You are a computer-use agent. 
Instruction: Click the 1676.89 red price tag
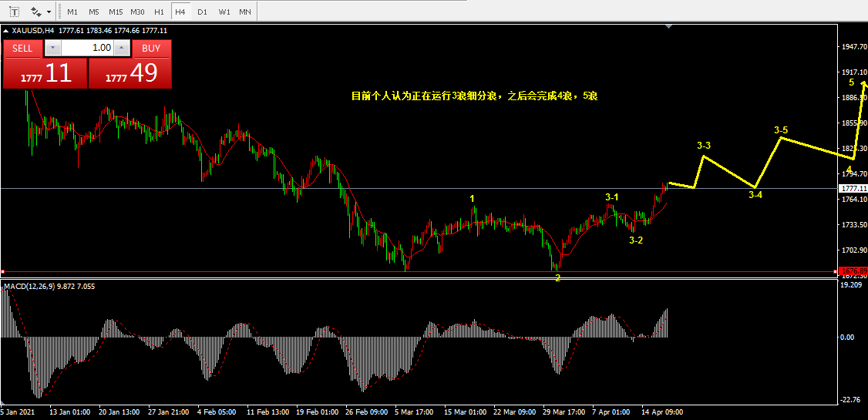click(x=853, y=271)
